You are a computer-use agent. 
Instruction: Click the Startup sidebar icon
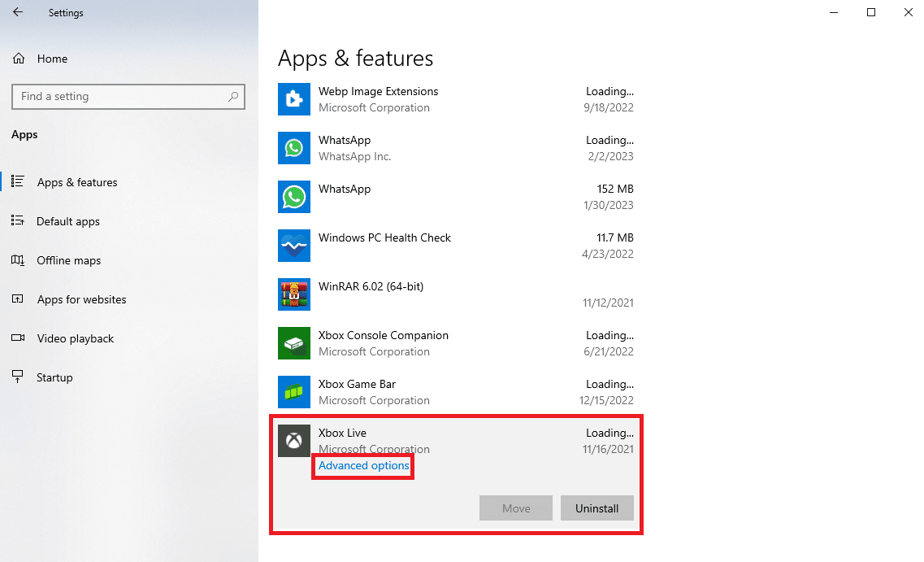click(18, 377)
